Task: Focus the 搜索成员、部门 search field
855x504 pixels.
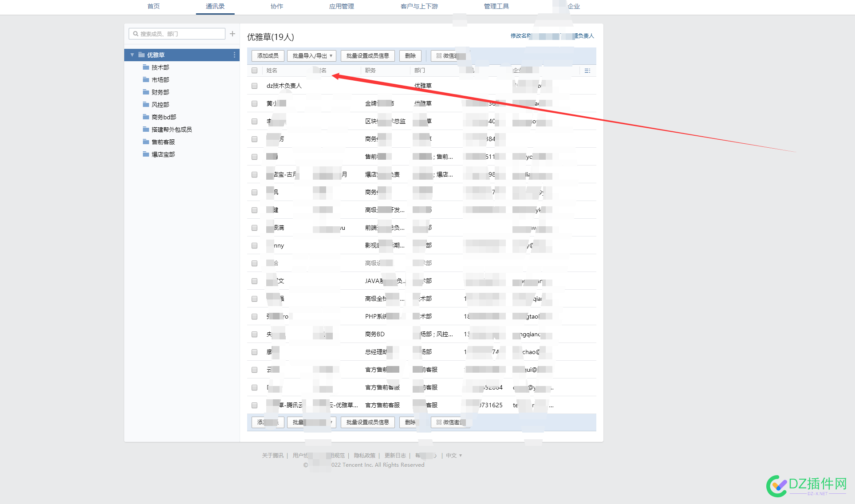Action: pyautogui.click(x=177, y=34)
